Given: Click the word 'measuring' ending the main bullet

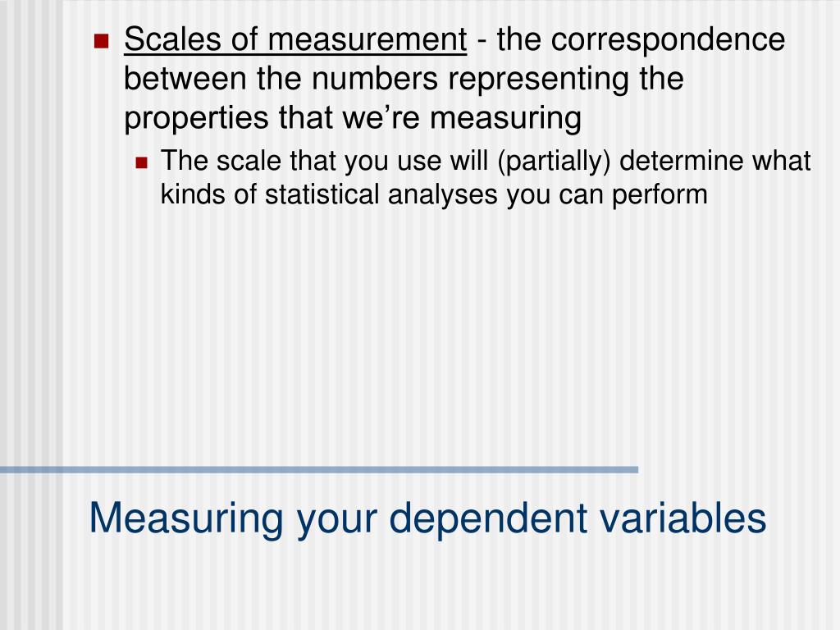Looking at the screenshot, I should pos(505,119).
